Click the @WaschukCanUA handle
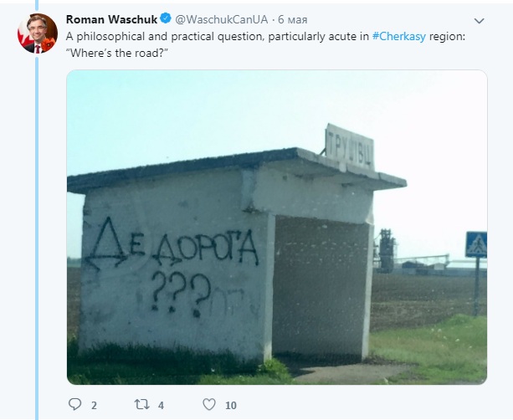This screenshot has height=420, width=513. 222,19
